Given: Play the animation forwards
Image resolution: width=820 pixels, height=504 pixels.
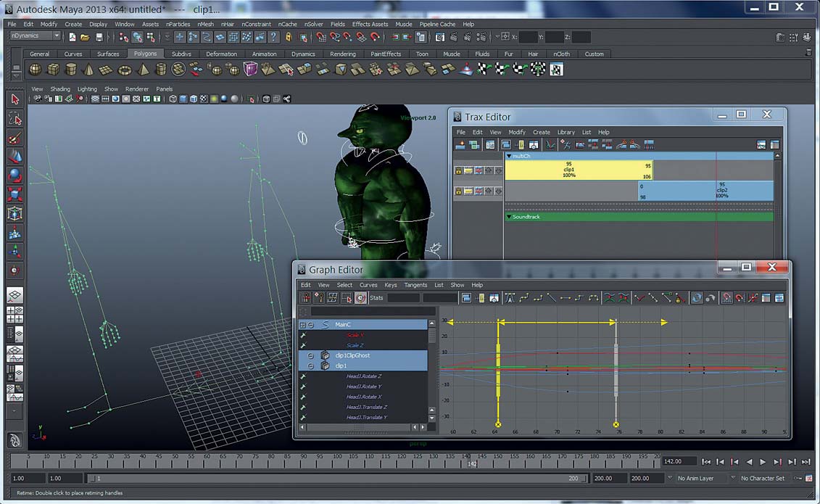Looking at the screenshot, I should tap(763, 462).
